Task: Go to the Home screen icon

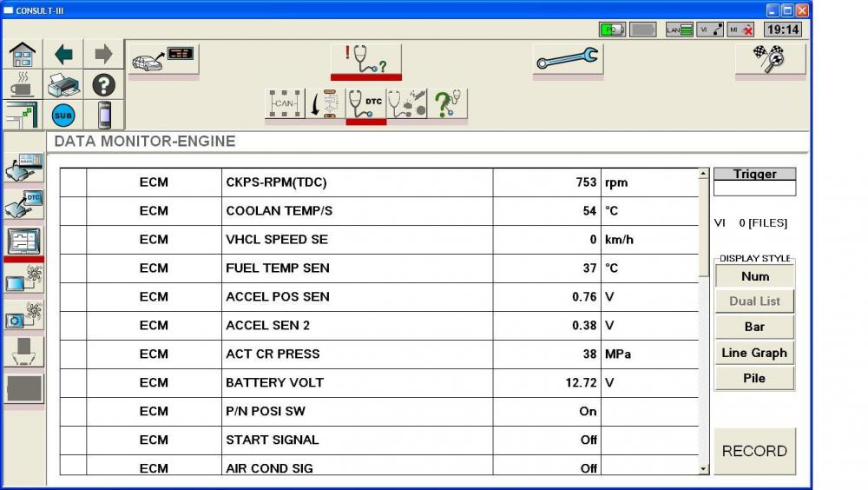Action: (x=22, y=55)
